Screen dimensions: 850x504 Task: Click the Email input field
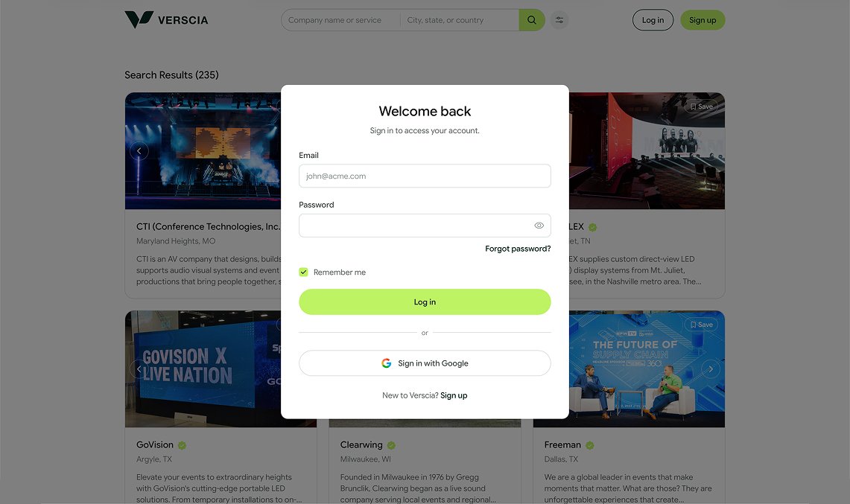(425, 176)
